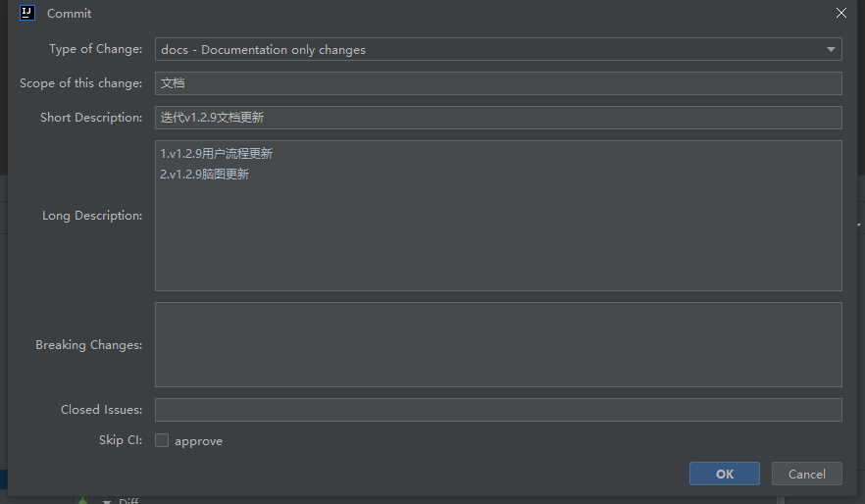The image size is (865, 504).
Task: Close the Commit dialog with X
Action: coord(840,13)
